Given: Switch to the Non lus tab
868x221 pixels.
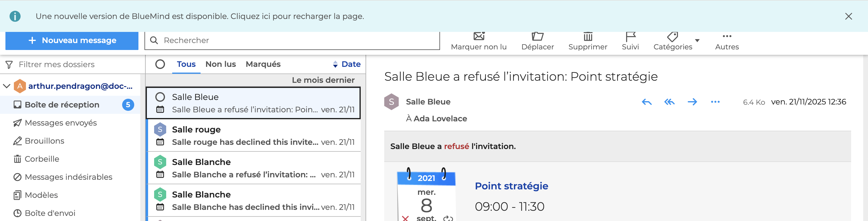Looking at the screenshot, I should point(220,64).
